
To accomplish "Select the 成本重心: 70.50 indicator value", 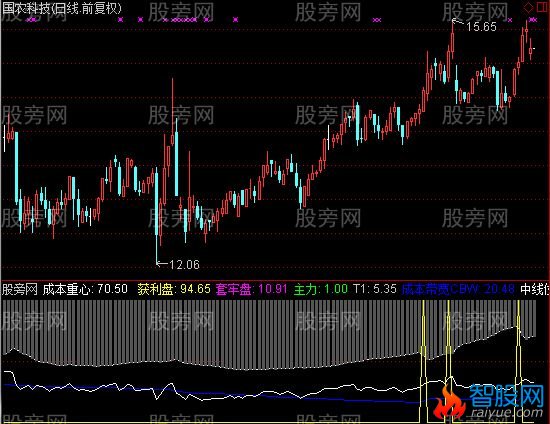I will (85, 289).
